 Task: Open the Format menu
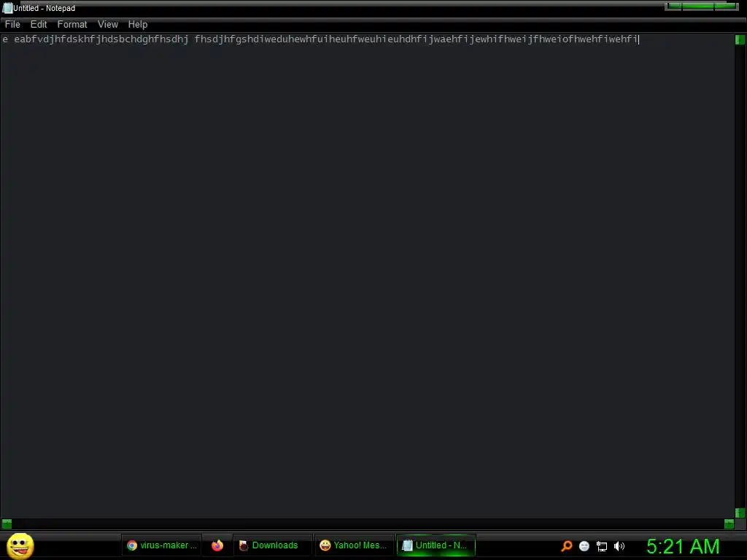72,24
